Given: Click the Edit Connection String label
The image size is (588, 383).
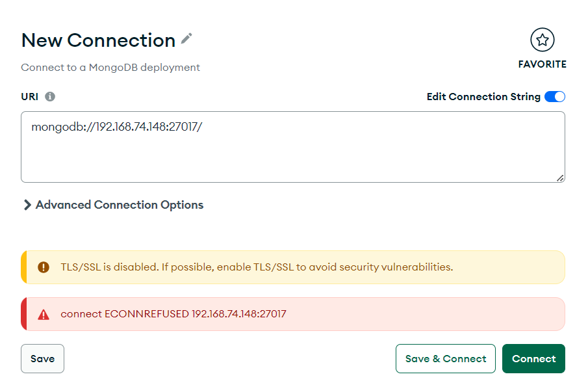Looking at the screenshot, I should tap(483, 96).
